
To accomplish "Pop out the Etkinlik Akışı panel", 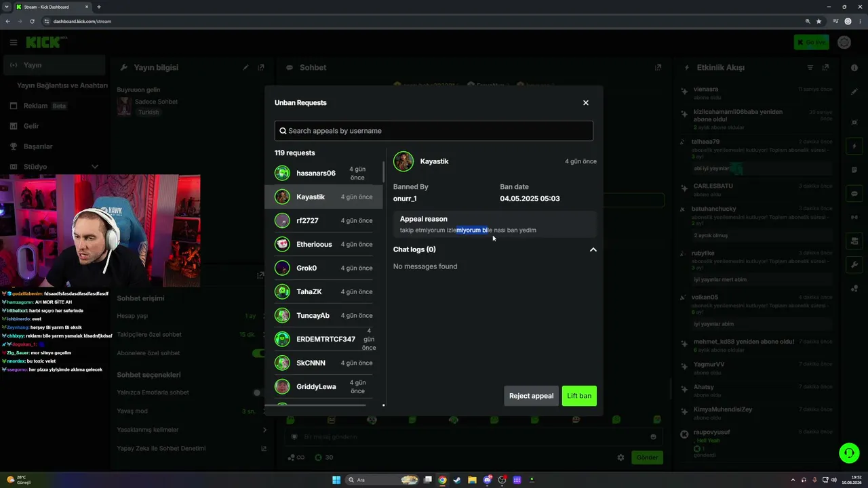I will [825, 68].
